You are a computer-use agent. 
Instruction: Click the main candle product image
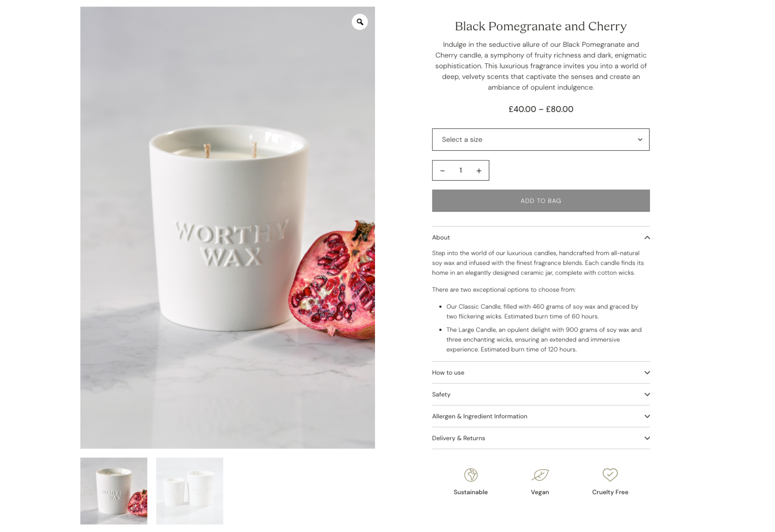point(227,228)
